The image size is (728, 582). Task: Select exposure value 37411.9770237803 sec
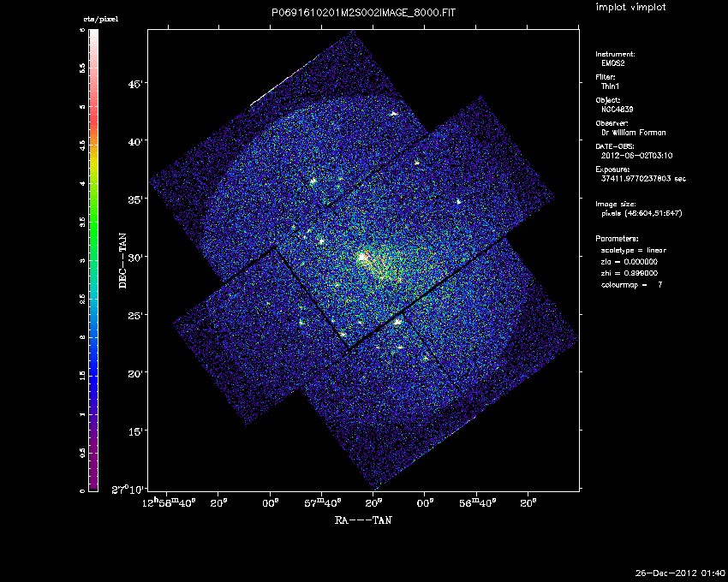click(x=643, y=179)
